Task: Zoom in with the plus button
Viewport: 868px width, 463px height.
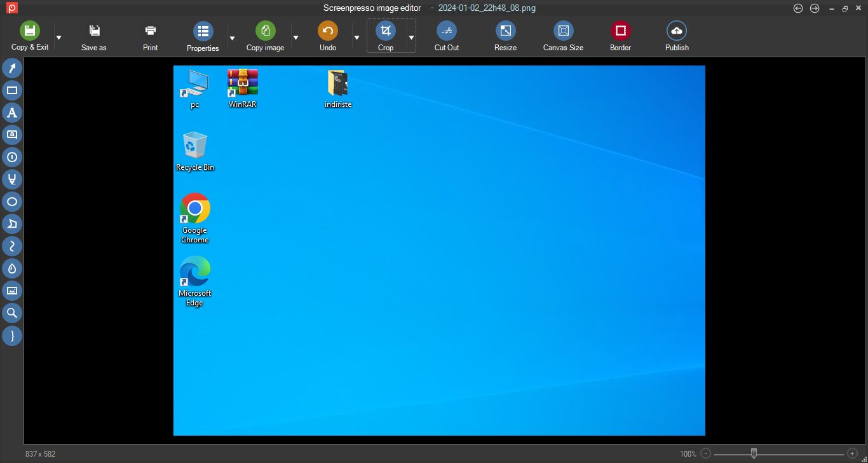Action: pyautogui.click(x=853, y=453)
